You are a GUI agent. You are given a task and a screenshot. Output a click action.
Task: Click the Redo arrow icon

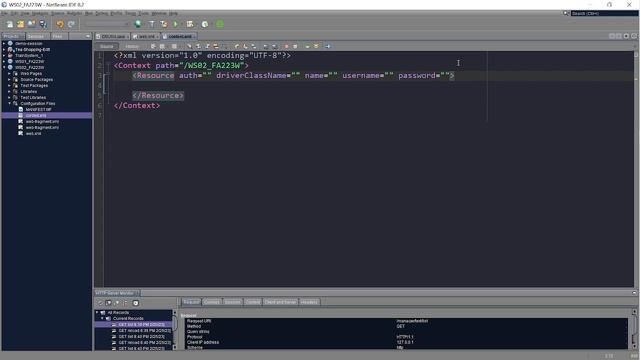point(71,24)
